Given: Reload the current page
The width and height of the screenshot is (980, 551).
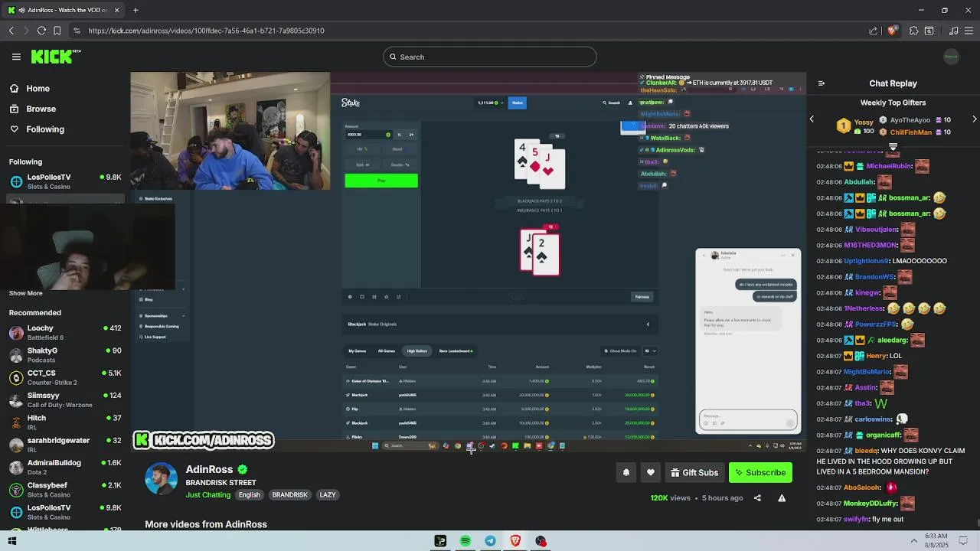Looking at the screenshot, I should click(41, 31).
